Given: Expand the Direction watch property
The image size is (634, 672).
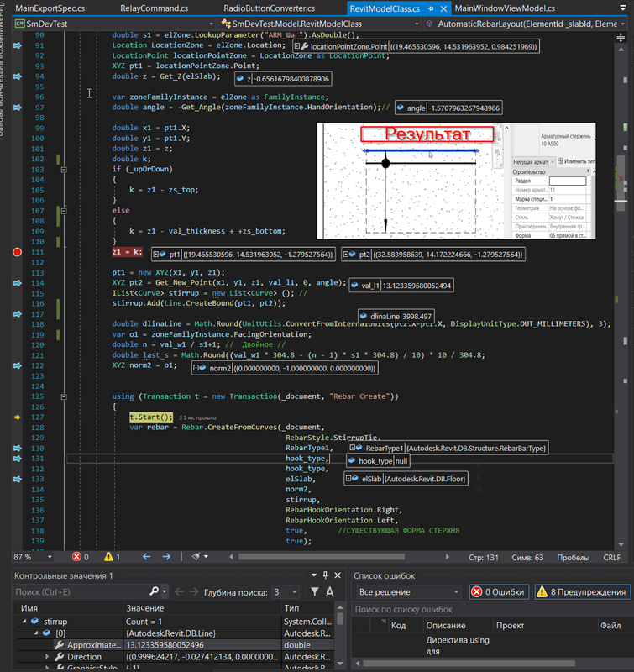Looking at the screenshot, I should 47,657.
